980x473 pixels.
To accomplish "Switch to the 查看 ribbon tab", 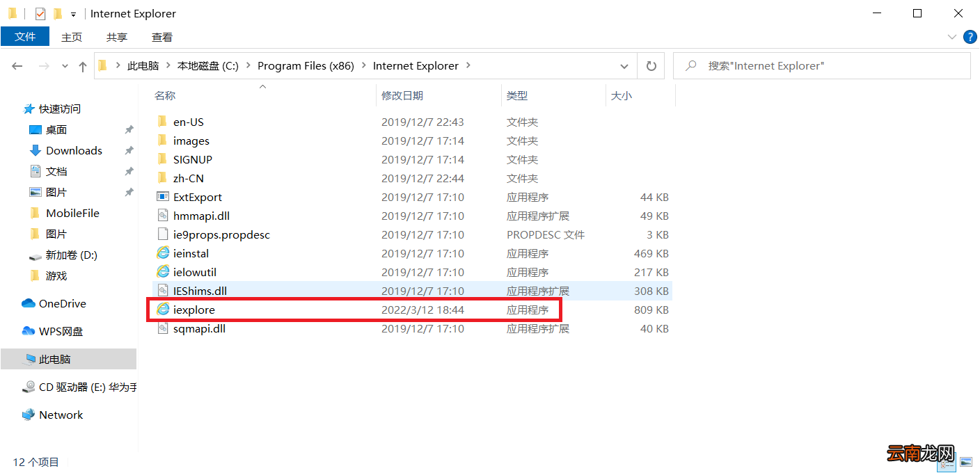I will (x=162, y=37).
